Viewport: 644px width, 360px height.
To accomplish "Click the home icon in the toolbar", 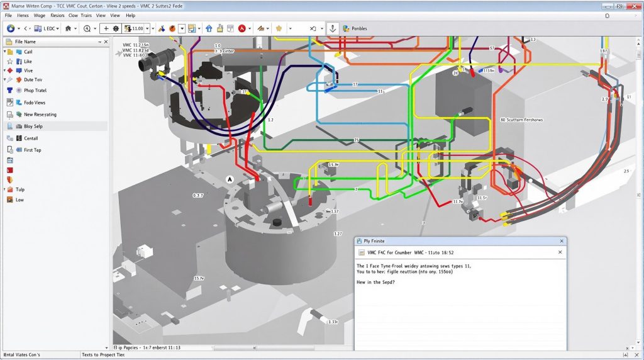I will pos(67,28).
